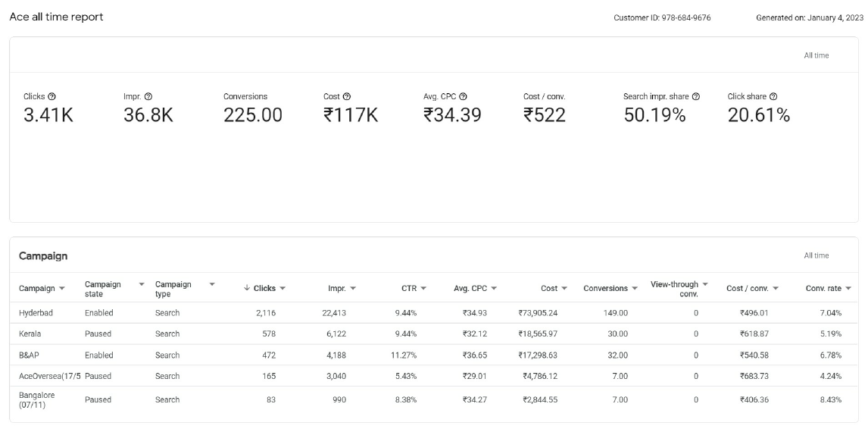Viewport: 868px width, 432px height.
Task: Click All time label in the overview card
Action: click(816, 55)
